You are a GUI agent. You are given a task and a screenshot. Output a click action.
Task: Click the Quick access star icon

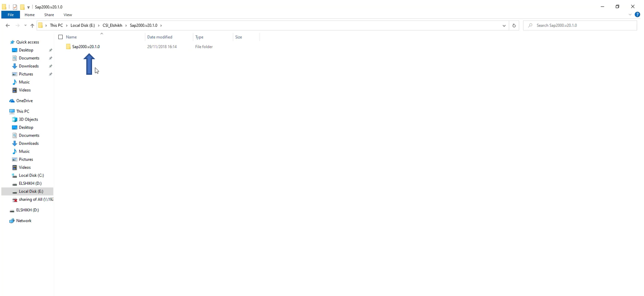(12, 42)
